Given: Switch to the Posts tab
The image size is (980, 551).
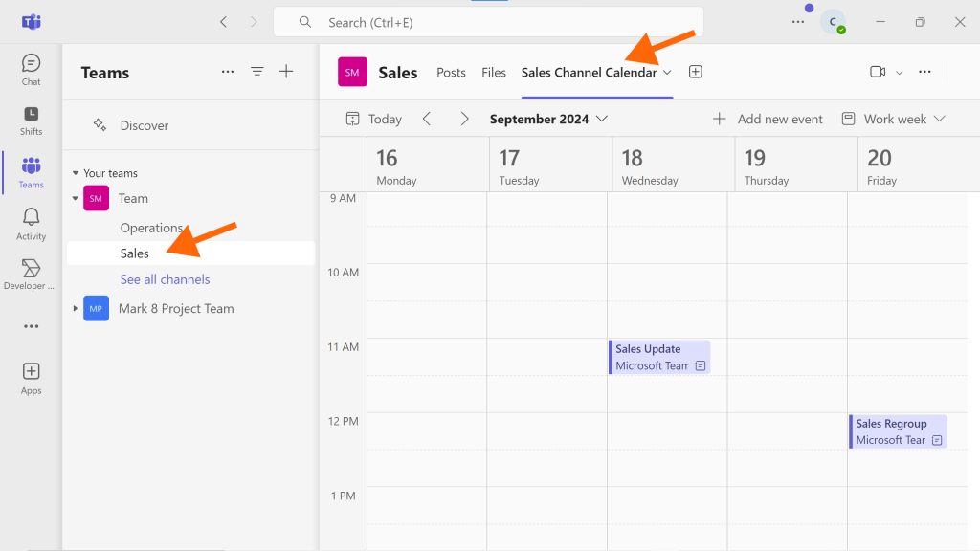Looking at the screenshot, I should click(451, 73).
